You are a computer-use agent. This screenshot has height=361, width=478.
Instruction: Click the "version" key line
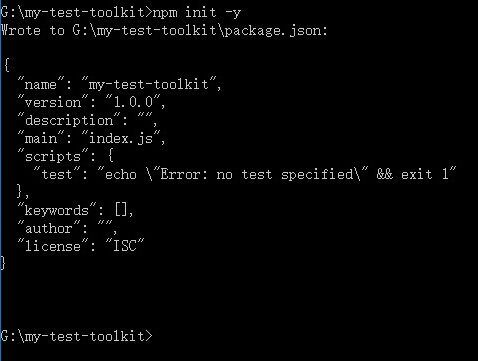click(92, 102)
